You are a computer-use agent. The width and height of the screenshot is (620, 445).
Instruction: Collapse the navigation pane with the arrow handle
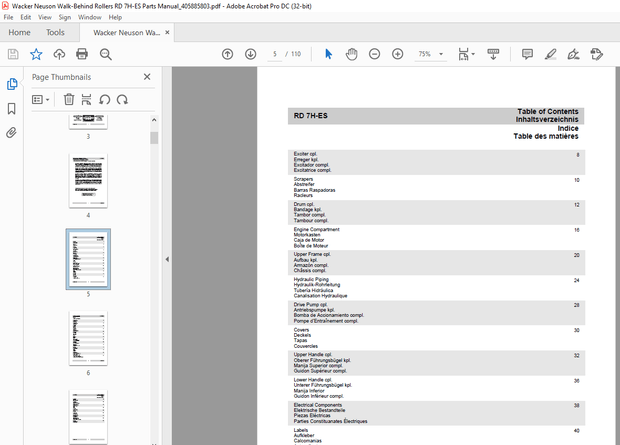point(167,259)
